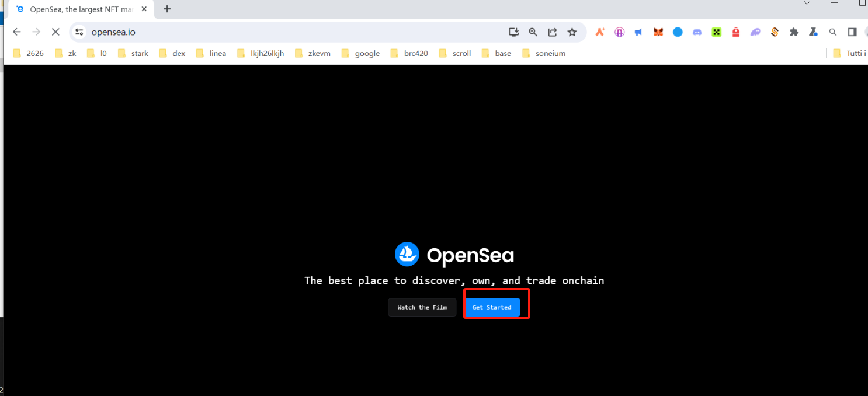Open the tab search dropdown chevron

(807, 3)
